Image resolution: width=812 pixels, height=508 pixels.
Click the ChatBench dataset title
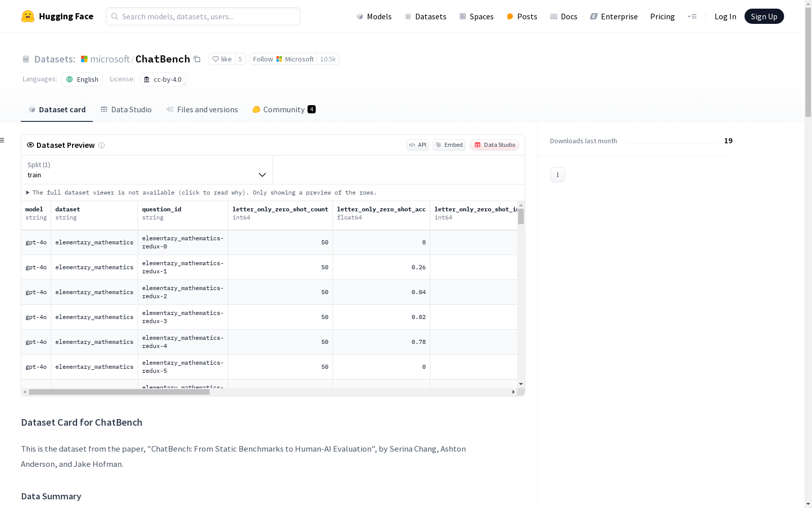[x=163, y=59]
